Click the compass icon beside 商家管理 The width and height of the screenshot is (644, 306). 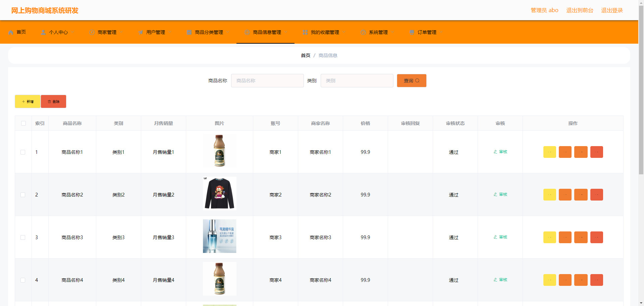coord(92,32)
